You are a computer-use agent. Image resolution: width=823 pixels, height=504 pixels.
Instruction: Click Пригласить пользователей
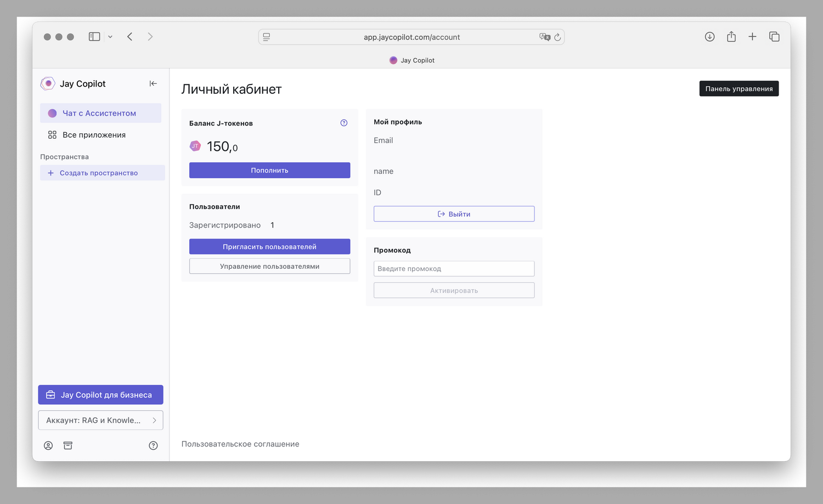[269, 246]
